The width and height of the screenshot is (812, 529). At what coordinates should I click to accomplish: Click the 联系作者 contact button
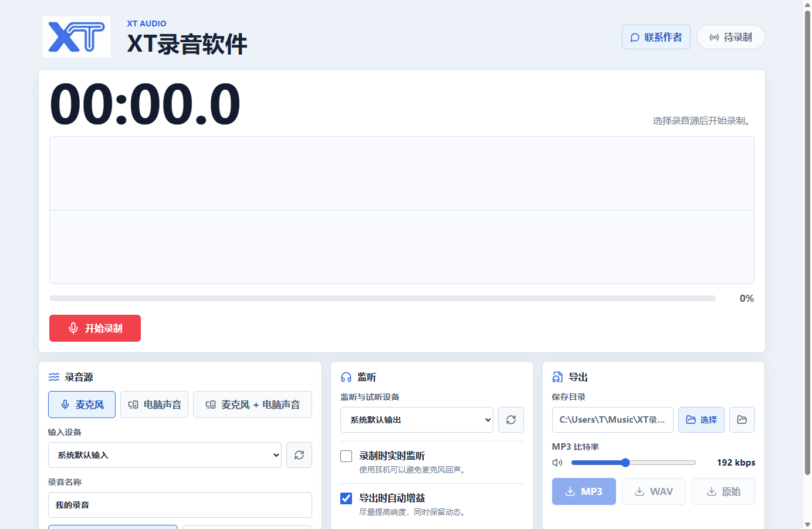pyautogui.click(x=656, y=37)
